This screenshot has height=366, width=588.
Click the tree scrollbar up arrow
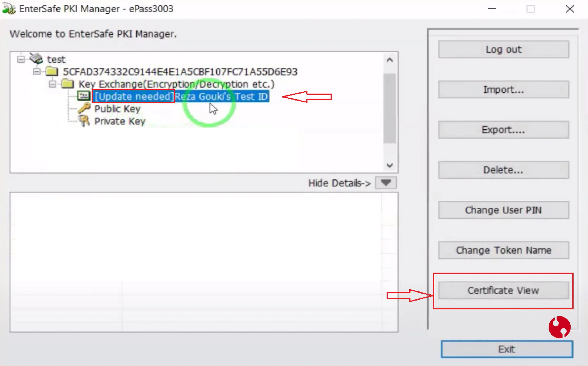coord(390,60)
